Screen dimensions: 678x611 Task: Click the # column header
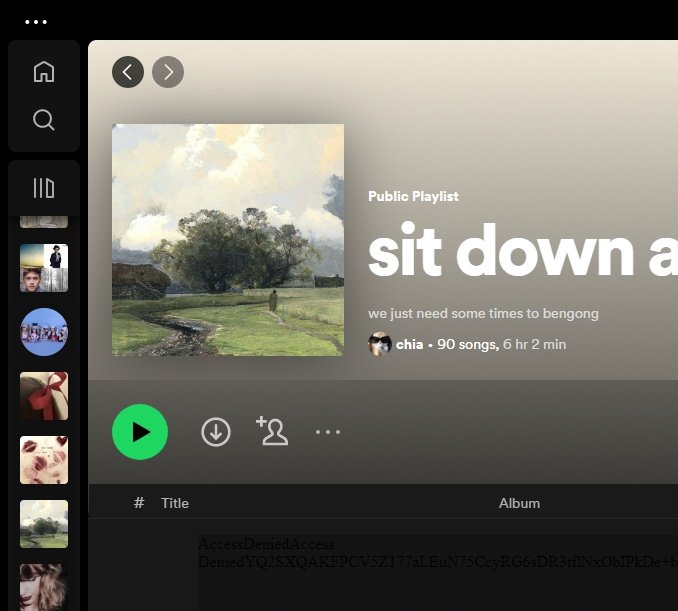click(139, 503)
